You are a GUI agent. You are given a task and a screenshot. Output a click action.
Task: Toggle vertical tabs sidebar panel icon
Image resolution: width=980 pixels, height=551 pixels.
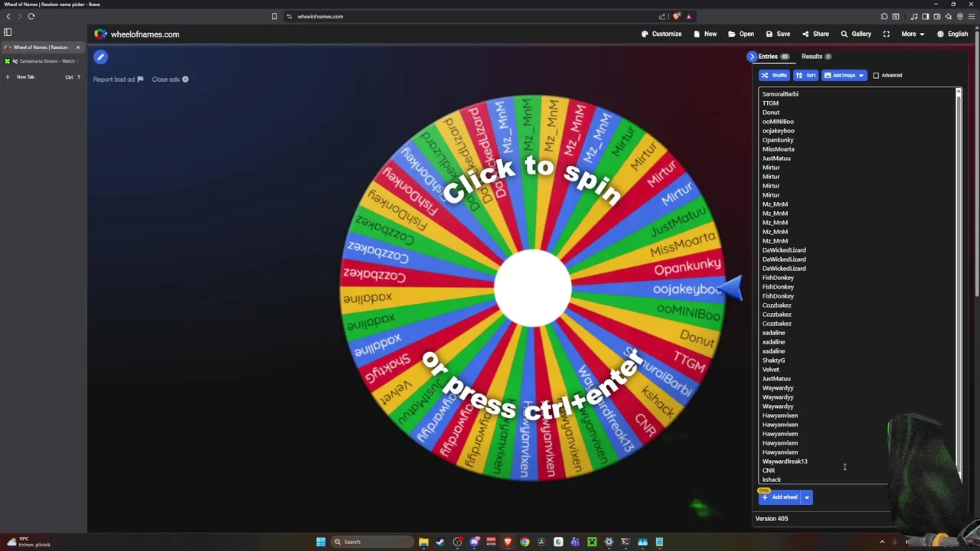click(x=8, y=32)
